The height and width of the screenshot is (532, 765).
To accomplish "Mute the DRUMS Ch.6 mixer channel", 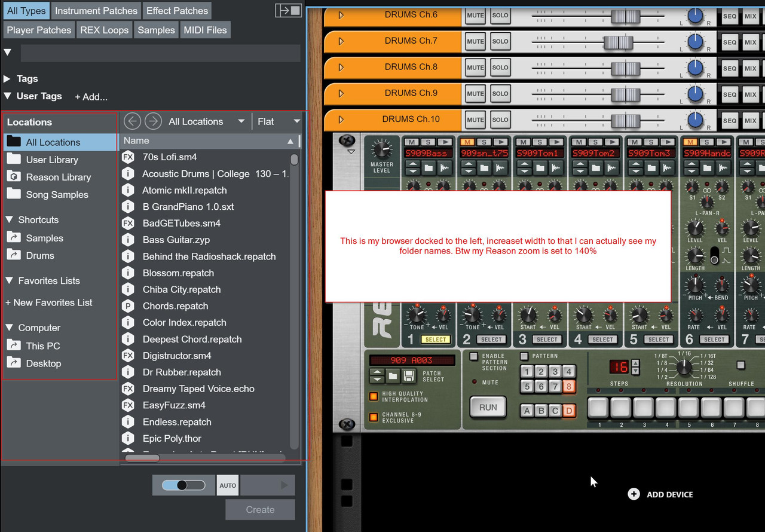I will (476, 16).
